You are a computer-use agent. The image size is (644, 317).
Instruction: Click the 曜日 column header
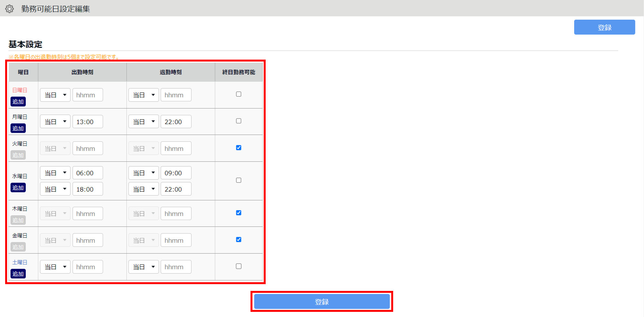tap(23, 72)
